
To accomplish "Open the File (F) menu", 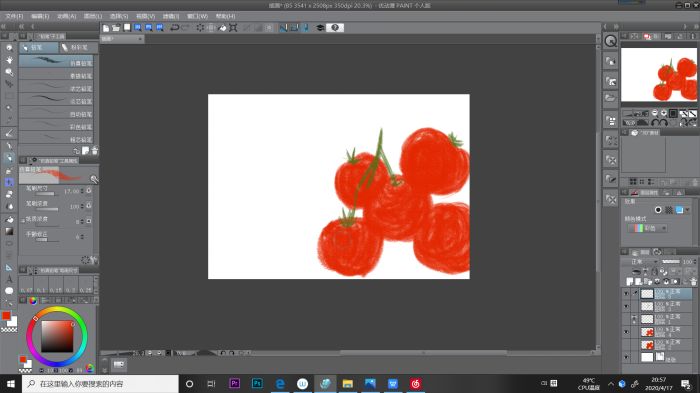I will (14, 17).
